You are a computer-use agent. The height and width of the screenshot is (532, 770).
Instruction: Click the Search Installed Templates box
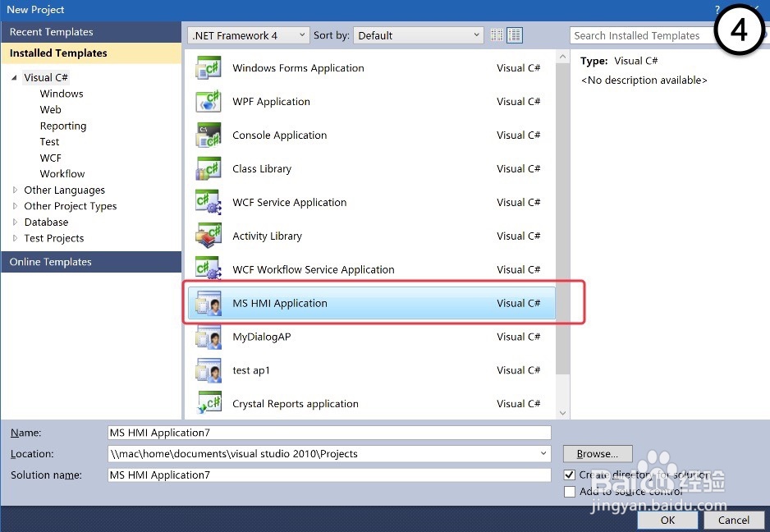click(x=641, y=35)
